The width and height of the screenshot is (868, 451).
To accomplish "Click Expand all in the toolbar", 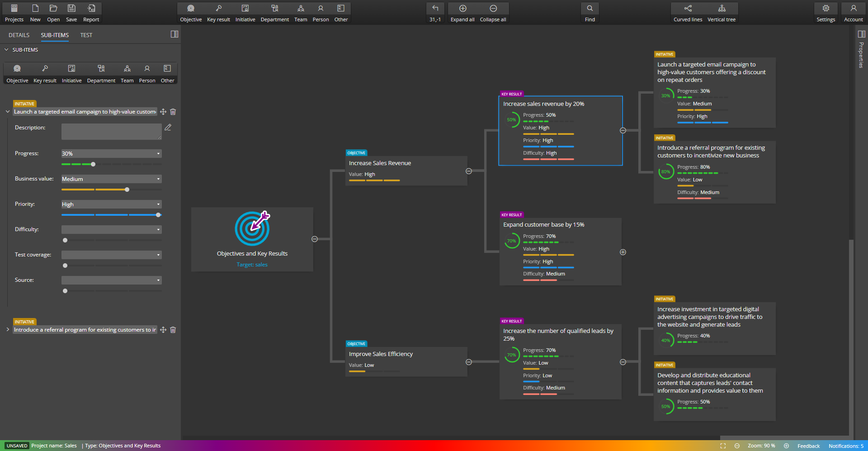I will [x=462, y=11].
